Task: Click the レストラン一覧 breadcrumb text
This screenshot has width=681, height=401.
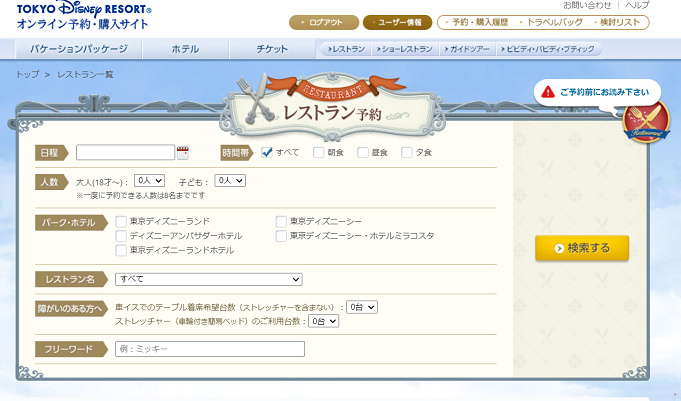Action: tap(85, 75)
